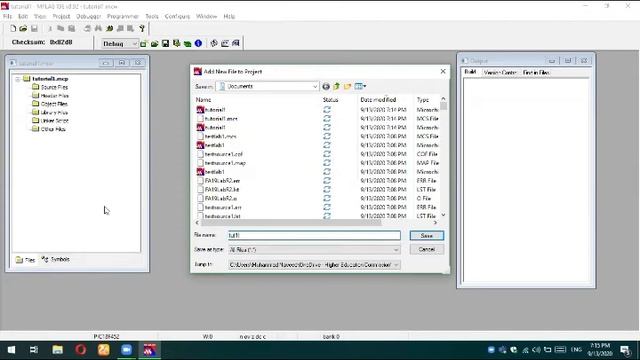Open File Explorer from the taskbar
Image resolution: width=640 pixels, height=360 pixels.
[x=57, y=350]
